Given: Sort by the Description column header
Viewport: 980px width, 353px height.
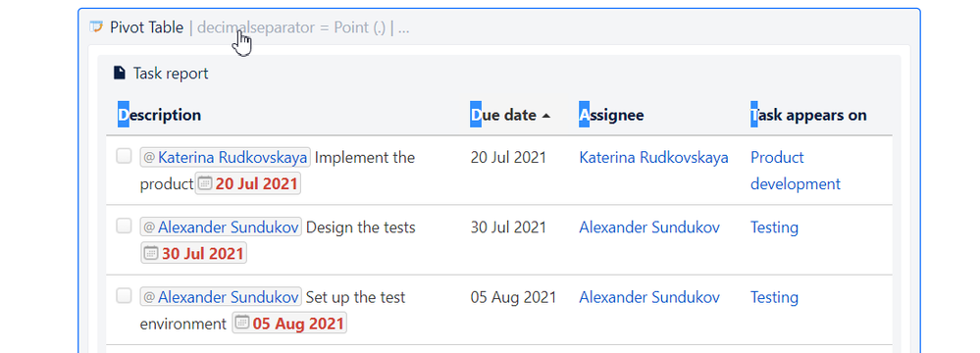Looking at the screenshot, I should [x=159, y=115].
